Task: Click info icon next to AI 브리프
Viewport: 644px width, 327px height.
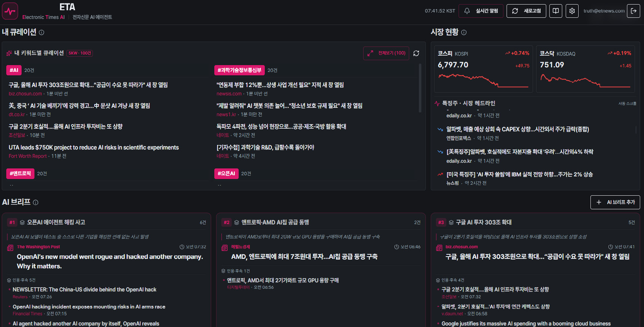Action: coord(36,202)
